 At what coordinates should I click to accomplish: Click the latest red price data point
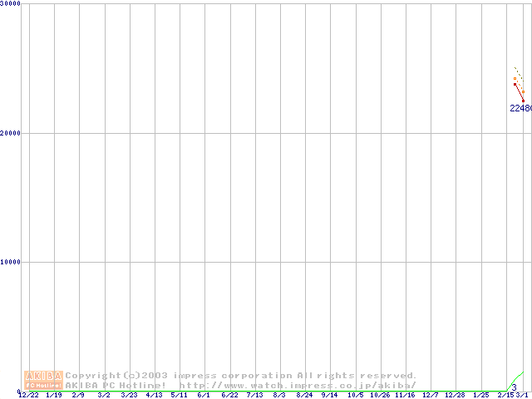pos(523,101)
